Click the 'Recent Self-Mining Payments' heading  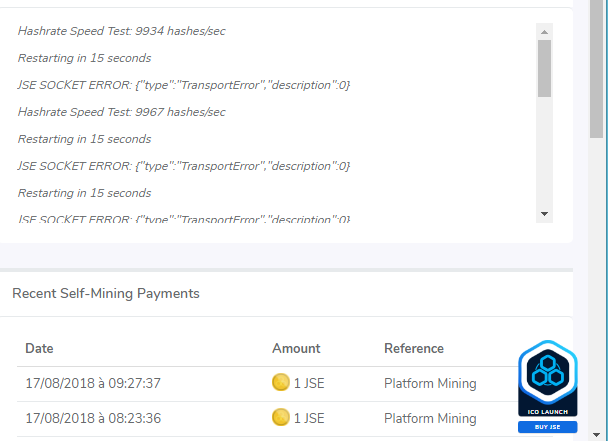[x=106, y=294]
